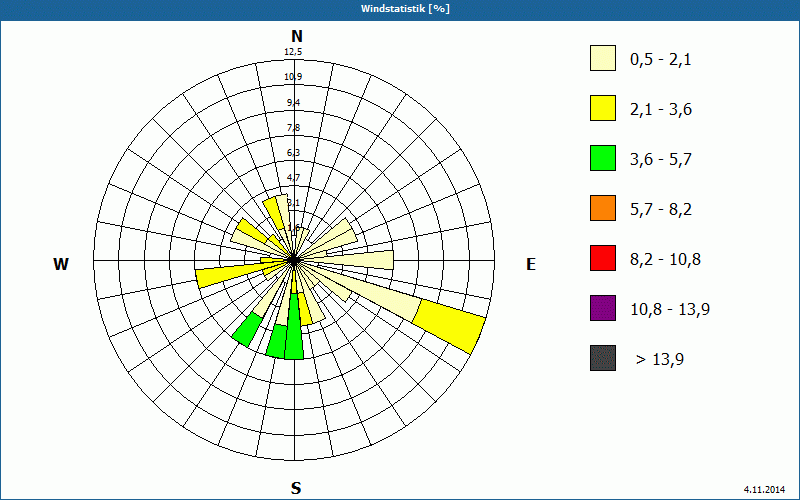Screen dimensions: 800x500
Task: Click the 'Windstatistik [%]' title text
Action: 405,9
